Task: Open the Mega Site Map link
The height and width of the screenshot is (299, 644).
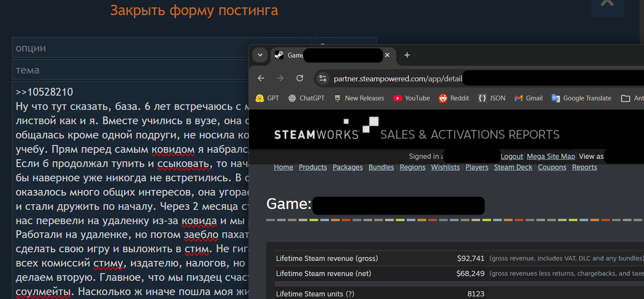Action: 551,156
